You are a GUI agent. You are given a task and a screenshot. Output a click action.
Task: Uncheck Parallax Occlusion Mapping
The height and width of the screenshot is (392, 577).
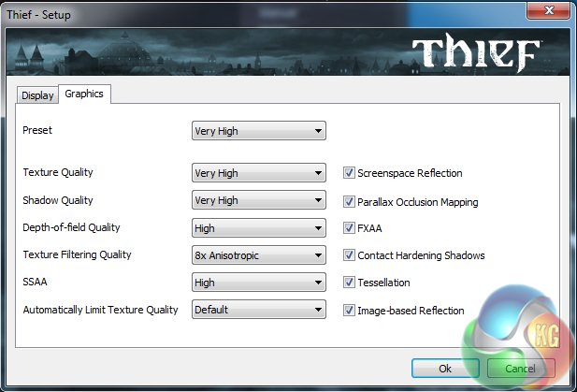point(349,201)
